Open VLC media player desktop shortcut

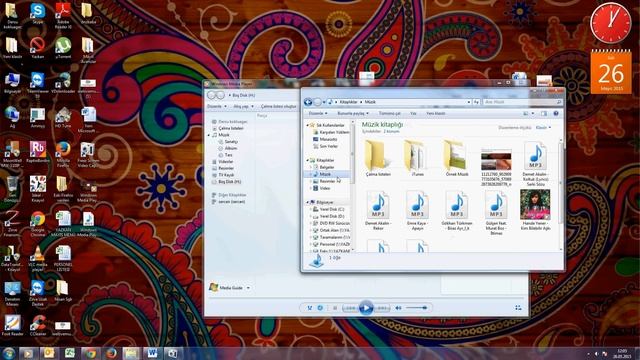coord(38,259)
